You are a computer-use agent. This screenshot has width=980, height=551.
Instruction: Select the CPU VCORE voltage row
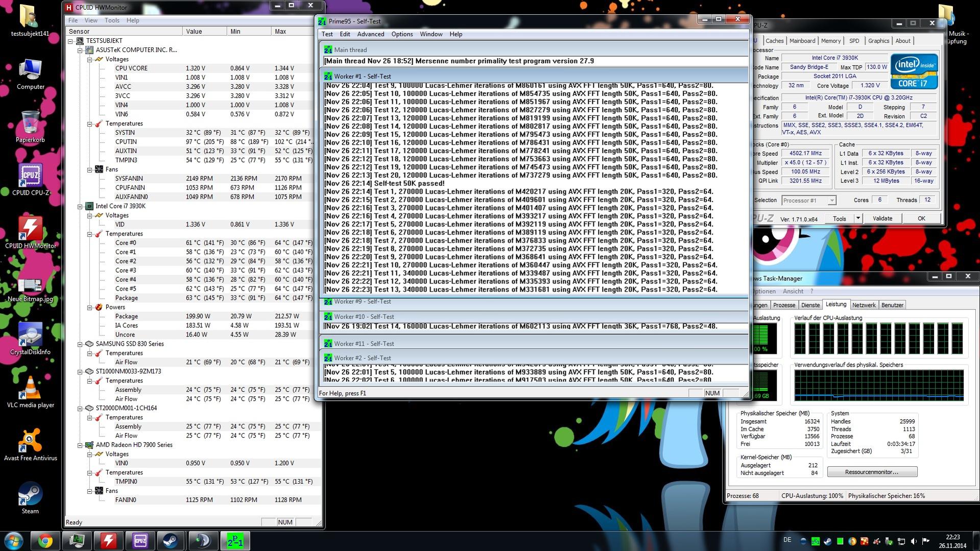coord(189,68)
